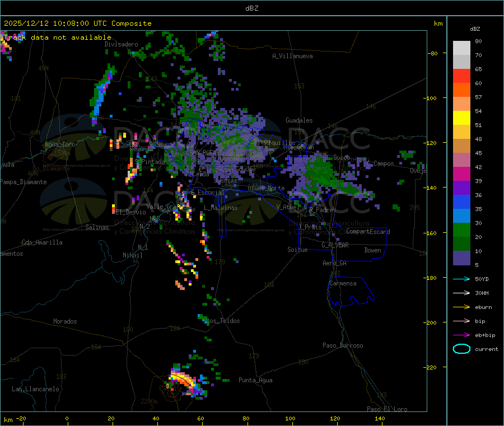Click the 'Cda_Amarilla' map label

[42, 242]
